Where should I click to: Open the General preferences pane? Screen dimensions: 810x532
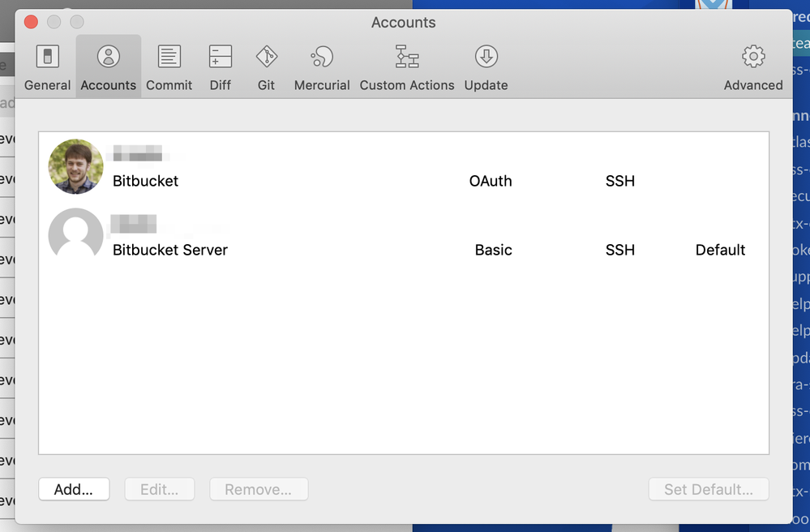click(47, 66)
